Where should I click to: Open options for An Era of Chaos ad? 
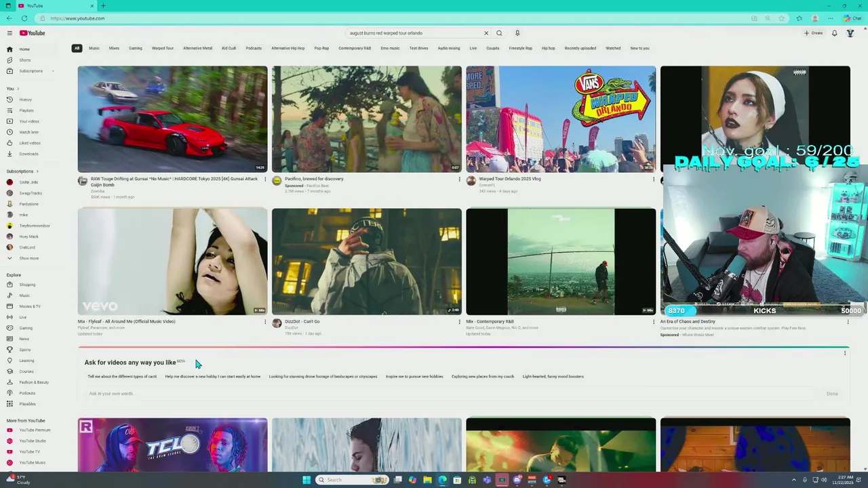pos(848,322)
